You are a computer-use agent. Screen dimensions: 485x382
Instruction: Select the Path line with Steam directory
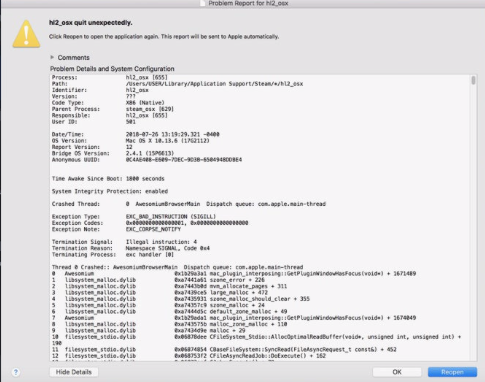[177, 84]
